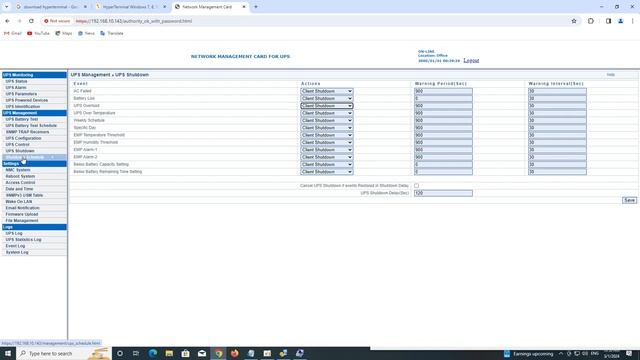
Task: Open the browser extensions puzzle icon
Action: (591, 21)
